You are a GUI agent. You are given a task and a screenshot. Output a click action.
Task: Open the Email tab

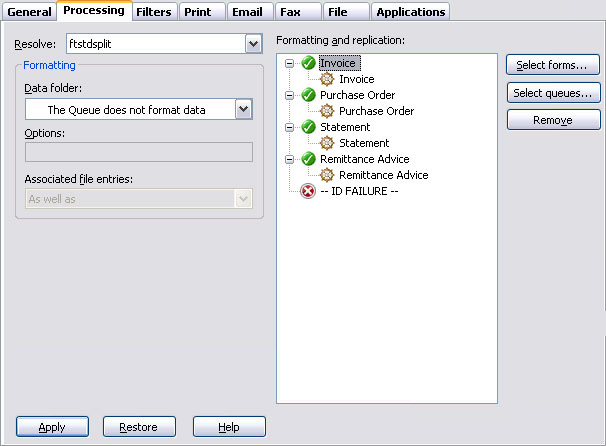(x=246, y=12)
